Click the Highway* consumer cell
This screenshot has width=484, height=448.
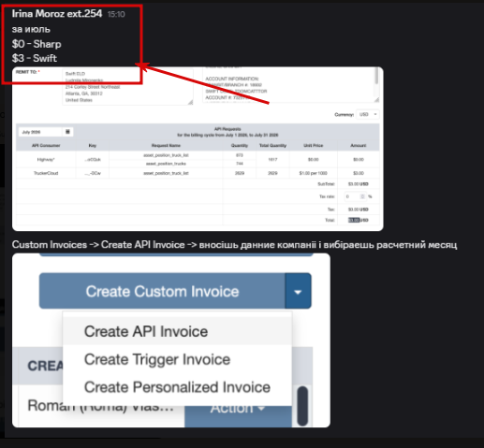(46, 159)
